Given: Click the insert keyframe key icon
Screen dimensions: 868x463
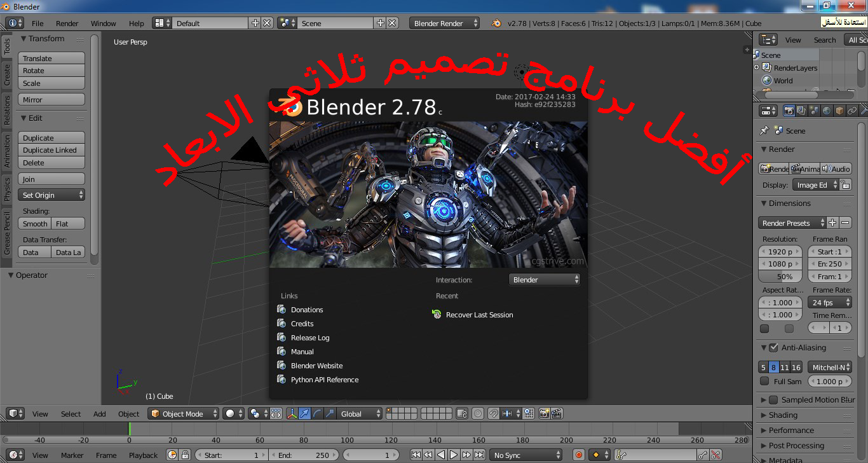Looking at the screenshot, I should 703,455.
